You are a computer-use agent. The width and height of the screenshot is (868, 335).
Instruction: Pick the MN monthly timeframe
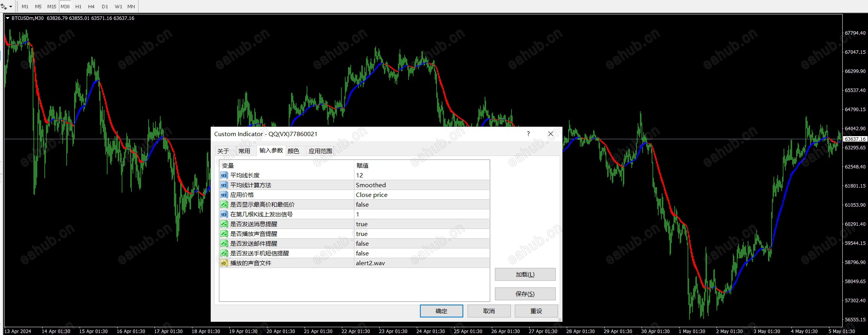131,7
